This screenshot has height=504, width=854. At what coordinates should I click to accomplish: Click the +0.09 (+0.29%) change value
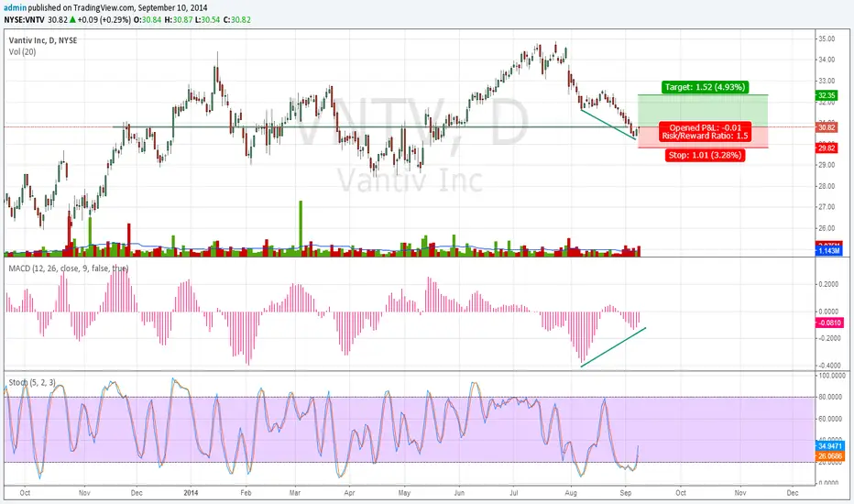tap(104, 19)
